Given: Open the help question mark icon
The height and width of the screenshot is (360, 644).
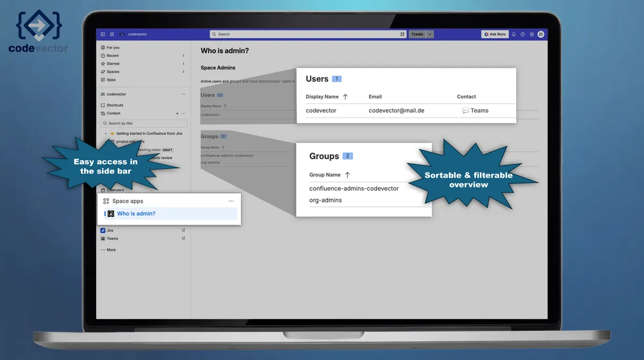Looking at the screenshot, I should pyautogui.click(x=523, y=34).
